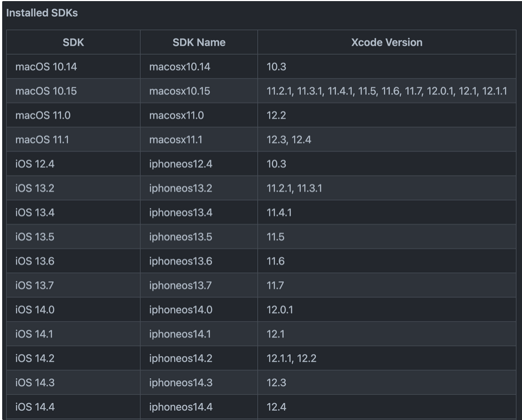Select the 'iOS 14.0' cell
Screen dimensions: 522x420
coord(73,309)
